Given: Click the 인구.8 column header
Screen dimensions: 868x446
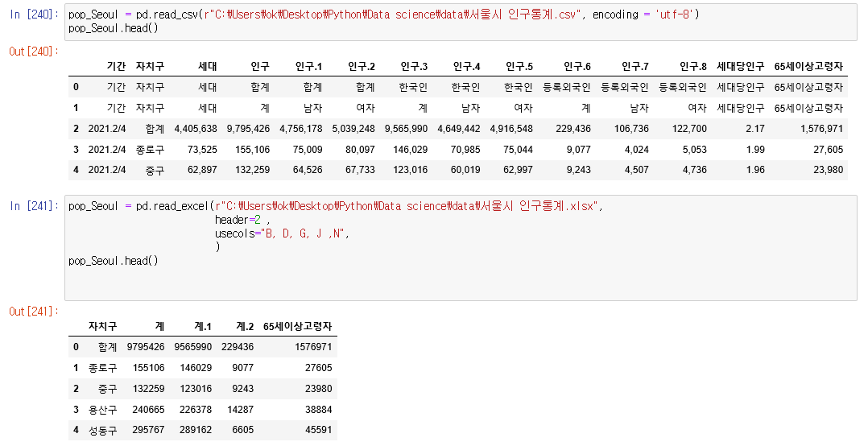Looking at the screenshot, I should click(x=693, y=66).
